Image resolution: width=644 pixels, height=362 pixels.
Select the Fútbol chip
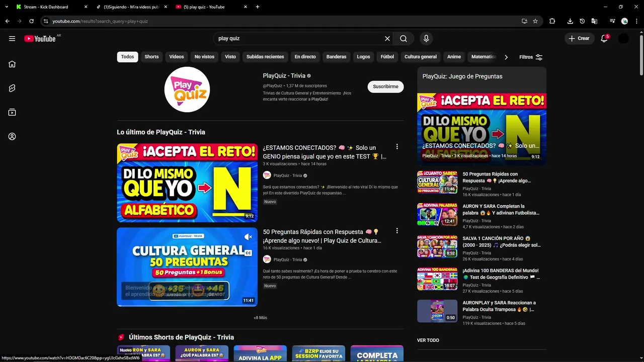pos(387,57)
